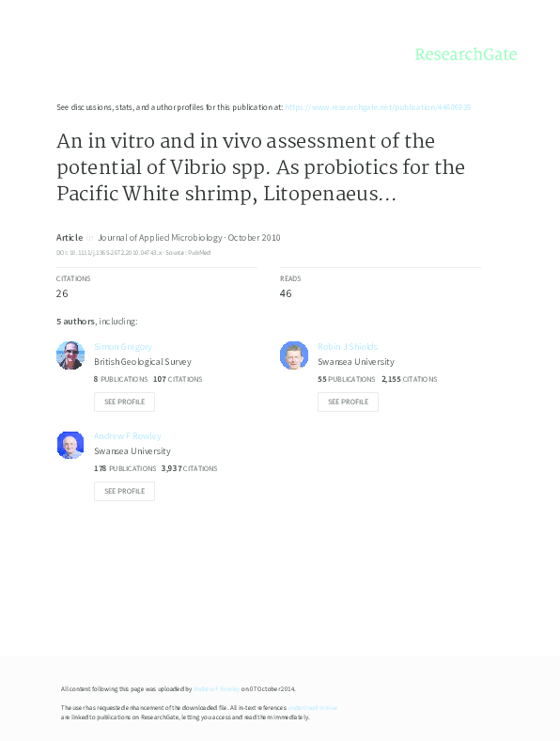Open the Andrew F Rowley uploader link in the footer
This screenshot has width=560, height=741.
[216, 689]
